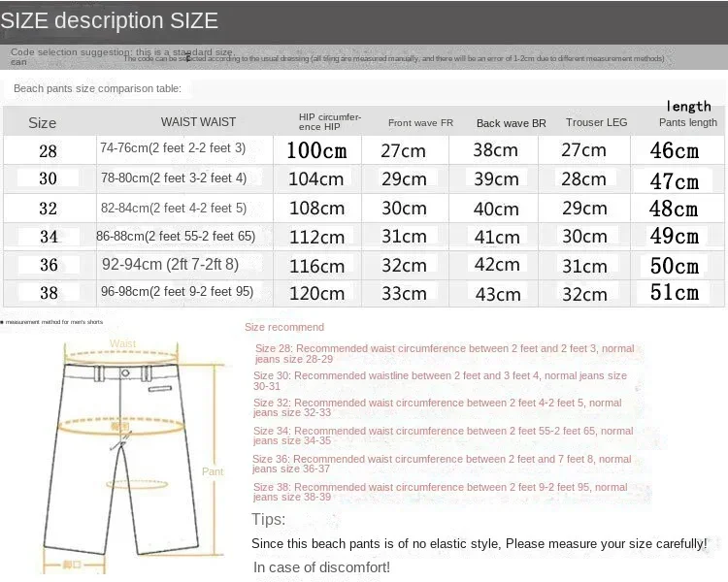Click hip value '100cm'
Screen dimensions: 728x582
click(316, 150)
